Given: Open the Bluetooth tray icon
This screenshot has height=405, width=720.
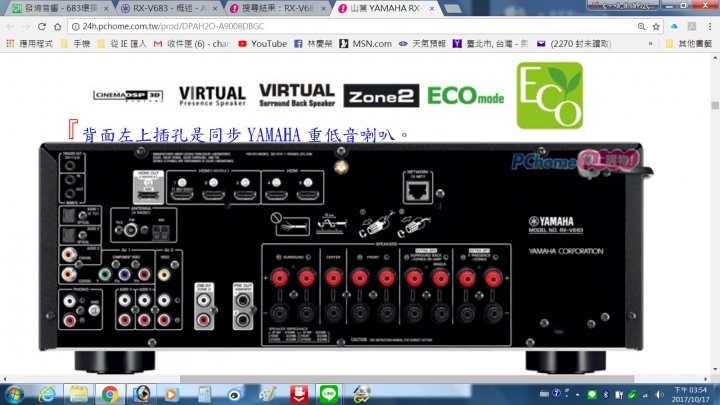Looking at the screenshot, I should (x=606, y=394).
